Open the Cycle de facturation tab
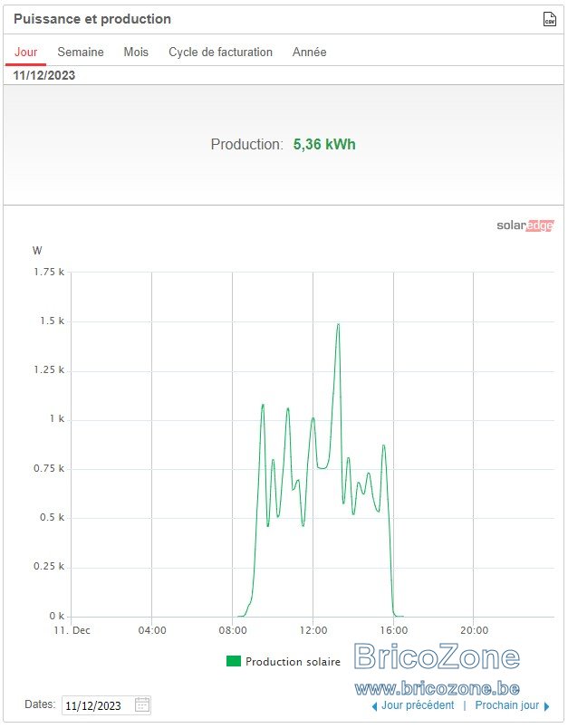Viewport: 568px width, 728px height. pos(221,52)
